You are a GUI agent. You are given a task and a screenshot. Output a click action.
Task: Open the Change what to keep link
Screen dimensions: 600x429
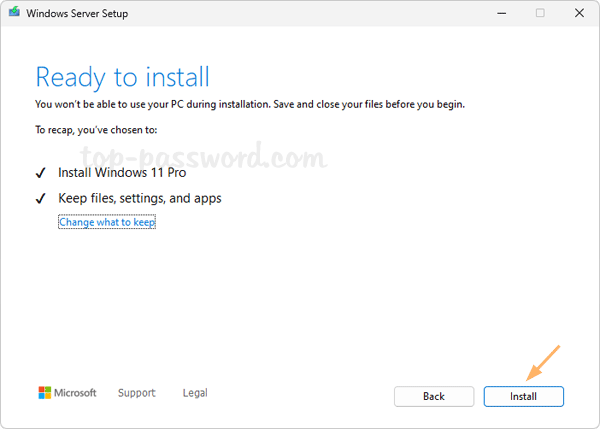coord(107,222)
